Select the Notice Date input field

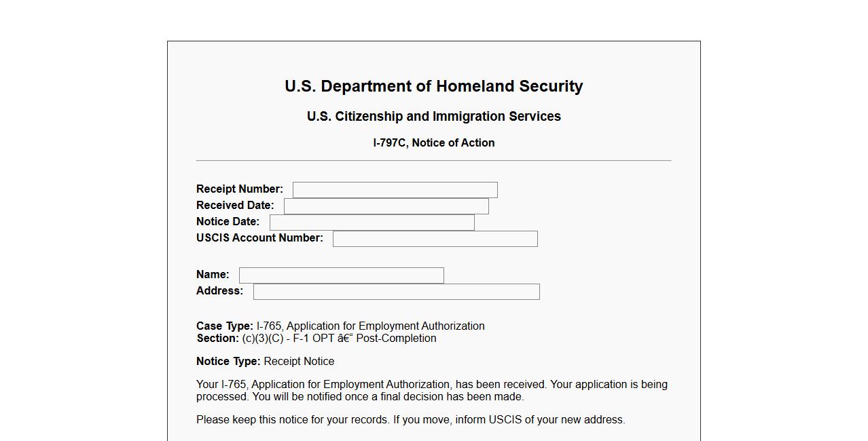(x=372, y=223)
